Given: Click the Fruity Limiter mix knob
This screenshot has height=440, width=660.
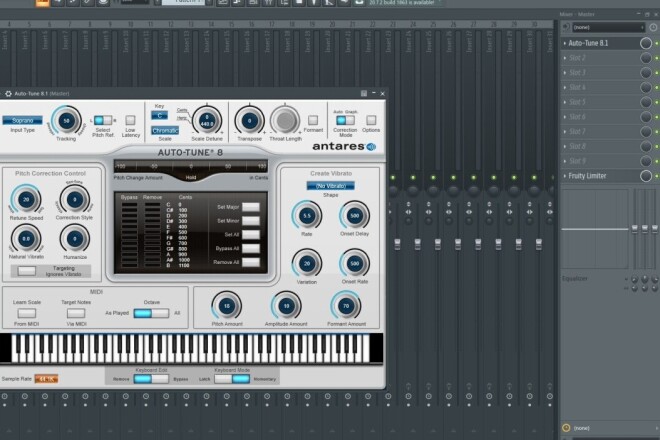Looking at the screenshot, I should click(646, 176).
